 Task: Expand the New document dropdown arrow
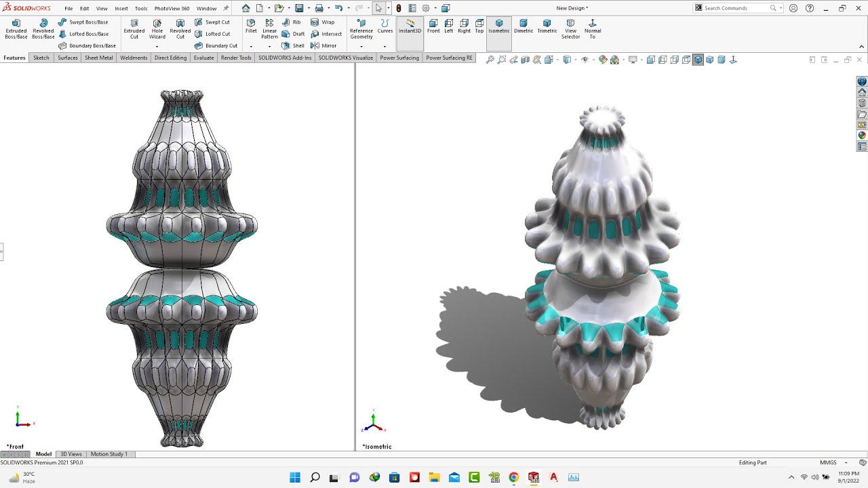(x=268, y=8)
